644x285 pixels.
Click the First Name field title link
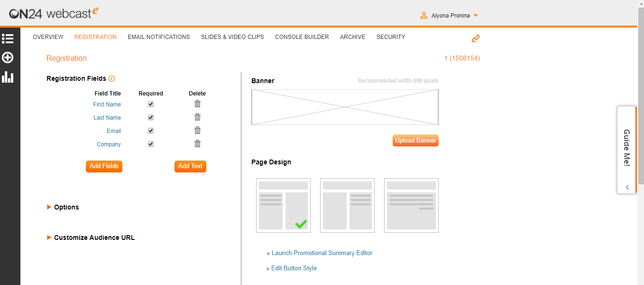pyautogui.click(x=107, y=104)
